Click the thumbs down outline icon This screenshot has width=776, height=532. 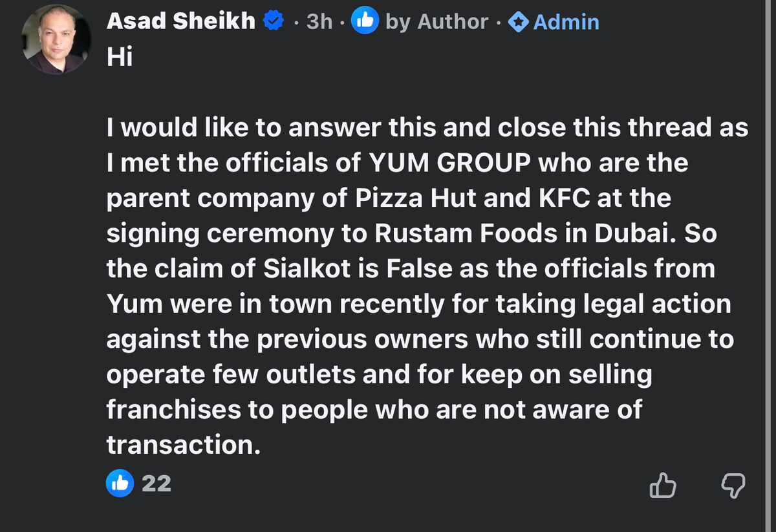coord(733,485)
